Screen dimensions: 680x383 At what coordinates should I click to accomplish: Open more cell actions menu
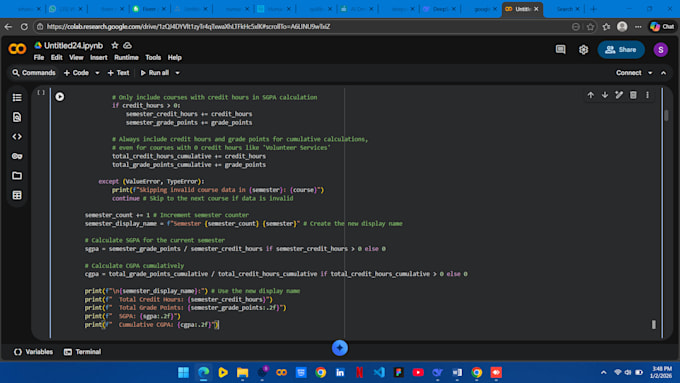coord(647,95)
